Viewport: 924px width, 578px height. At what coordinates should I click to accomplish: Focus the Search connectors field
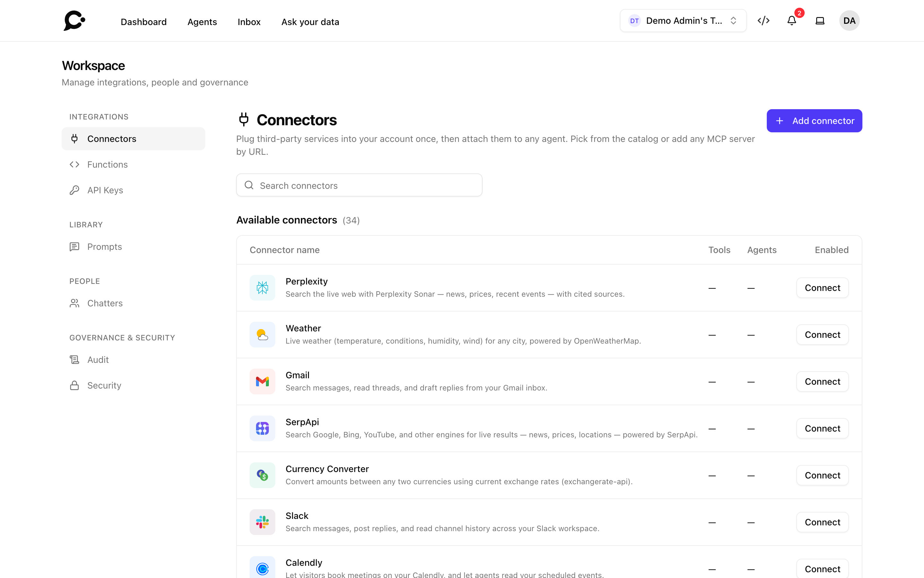point(359,185)
